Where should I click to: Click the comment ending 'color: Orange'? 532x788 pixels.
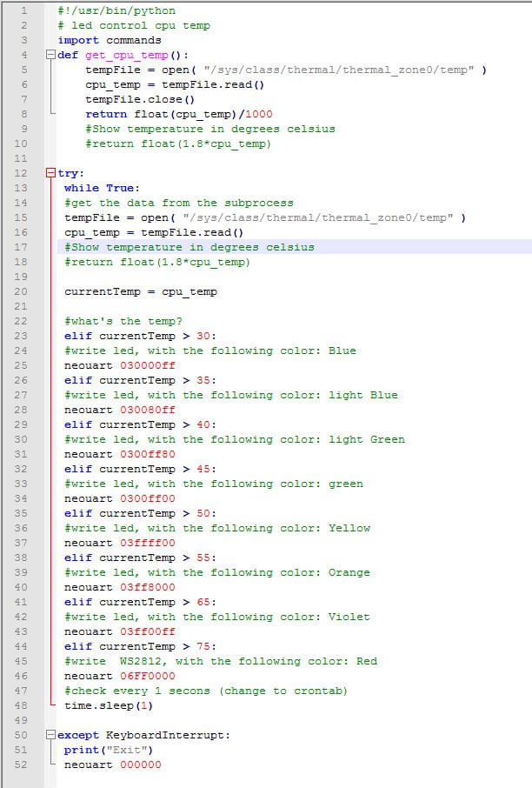point(217,572)
